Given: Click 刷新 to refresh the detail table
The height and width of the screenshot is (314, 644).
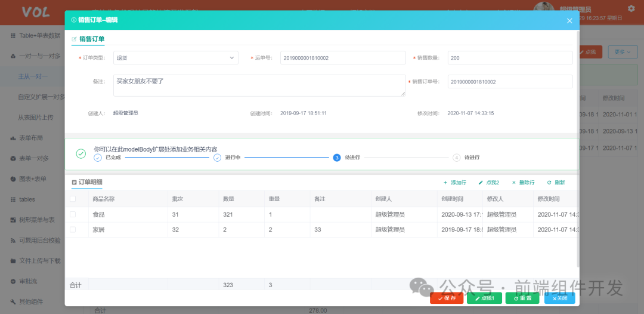Looking at the screenshot, I should tap(556, 183).
